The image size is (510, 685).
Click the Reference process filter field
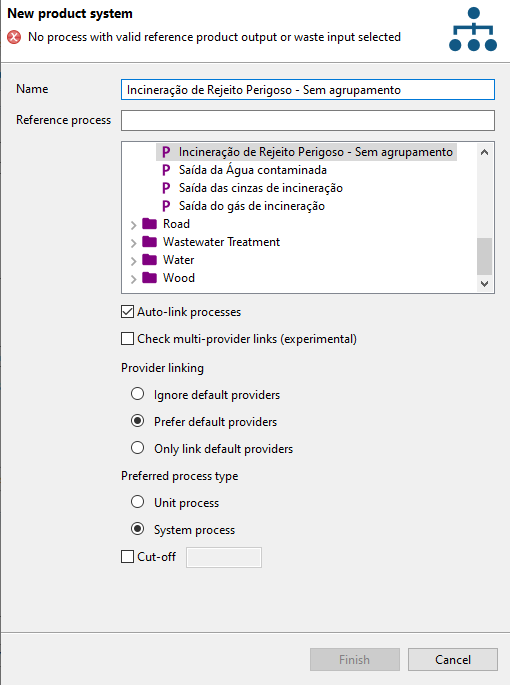pos(308,120)
